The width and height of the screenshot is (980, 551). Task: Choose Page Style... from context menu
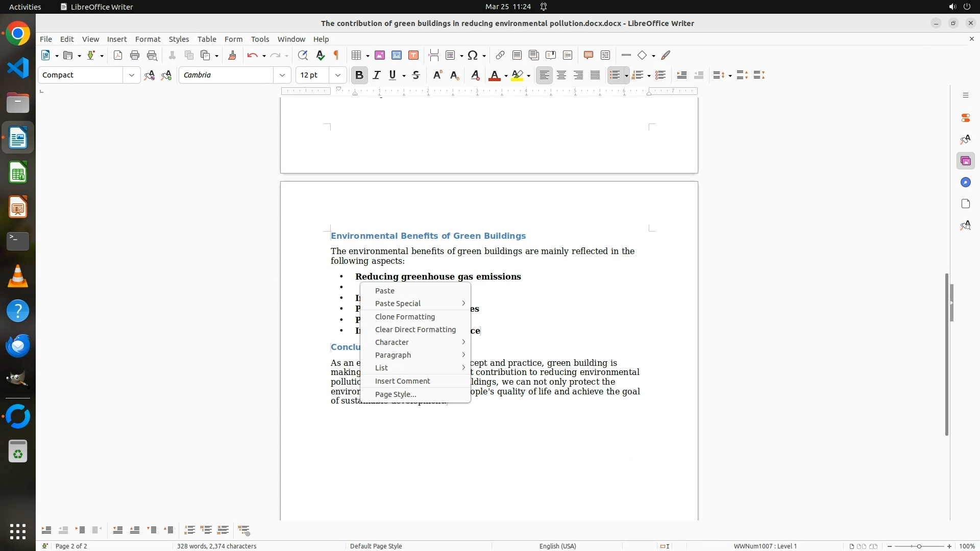(x=396, y=394)
